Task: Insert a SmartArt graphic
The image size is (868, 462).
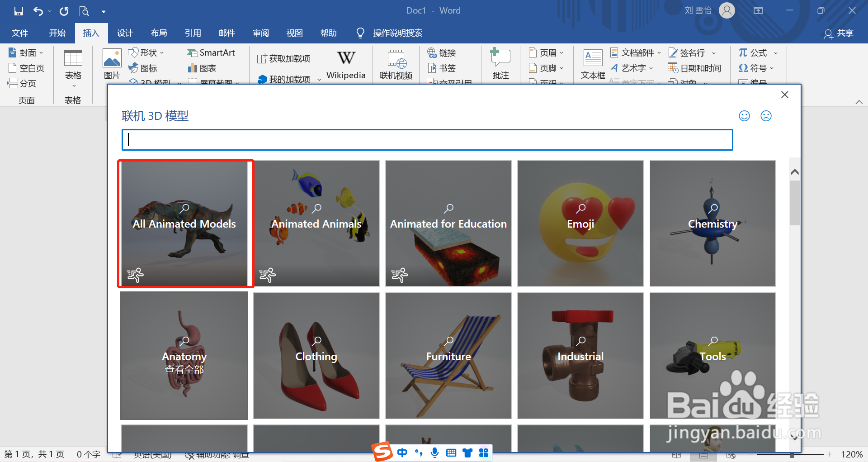Action: pyautogui.click(x=211, y=53)
